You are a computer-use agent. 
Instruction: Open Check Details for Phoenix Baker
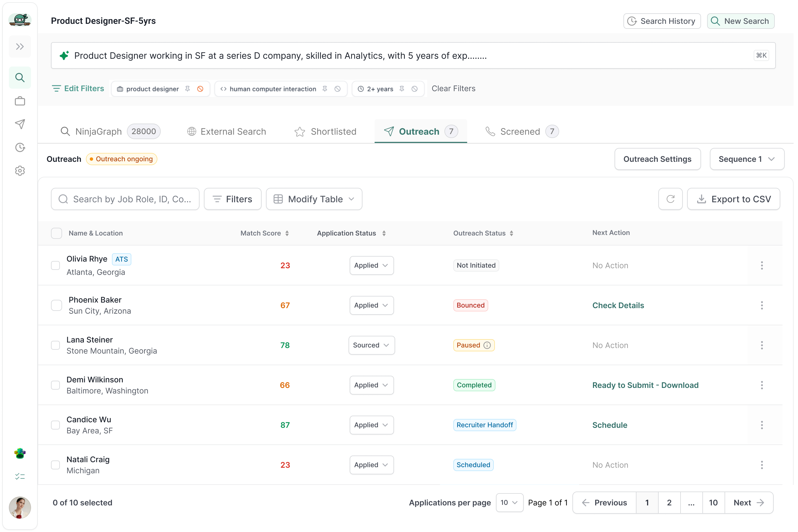(618, 305)
